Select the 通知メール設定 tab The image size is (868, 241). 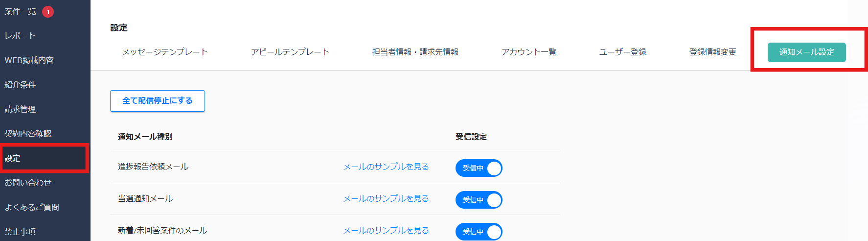click(806, 52)
